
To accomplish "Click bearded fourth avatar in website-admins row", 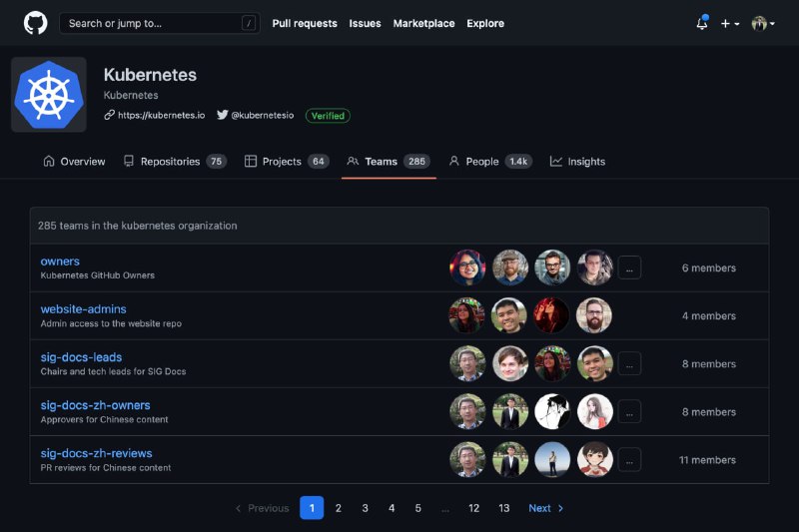I will click(594, 315).
